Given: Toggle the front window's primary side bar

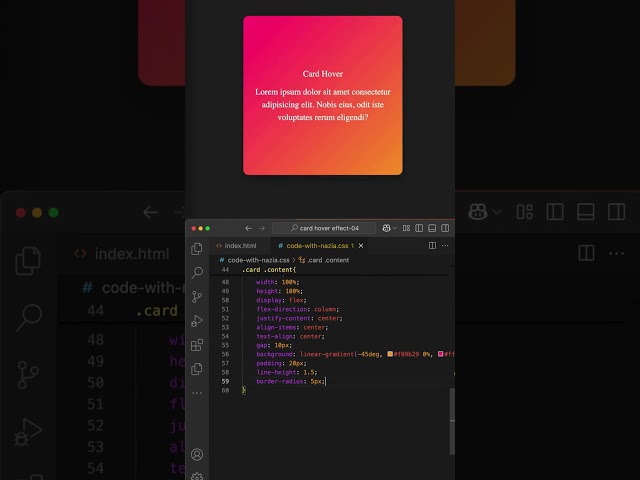Looking at the screenshot, I should click(x=419, y=228).
